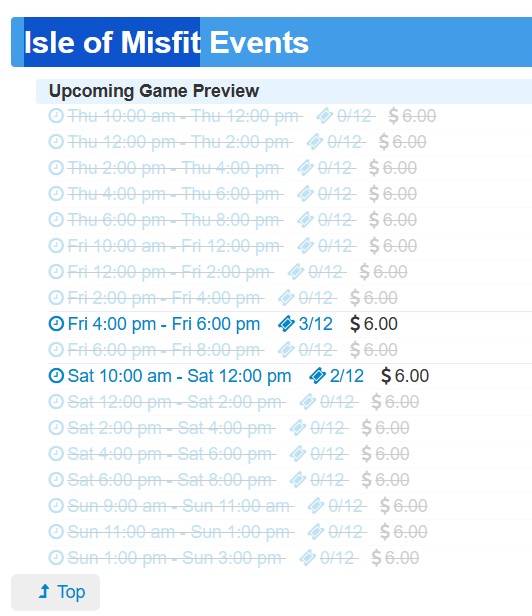Click the Upcoming Game Preview heading
532x616 pixels.
click(x=154, y=91)
